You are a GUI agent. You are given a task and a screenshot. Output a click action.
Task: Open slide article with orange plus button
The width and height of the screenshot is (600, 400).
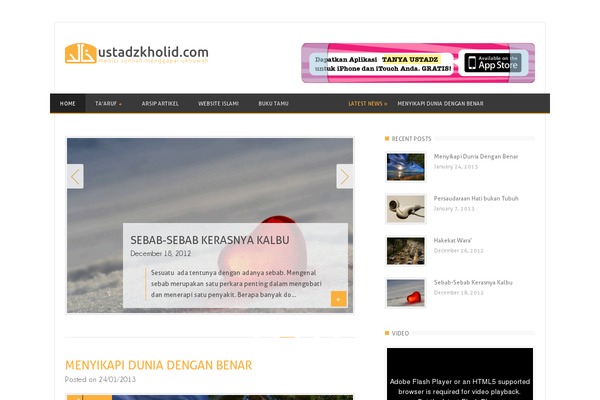pyautogui.click(x=339, y=299)
